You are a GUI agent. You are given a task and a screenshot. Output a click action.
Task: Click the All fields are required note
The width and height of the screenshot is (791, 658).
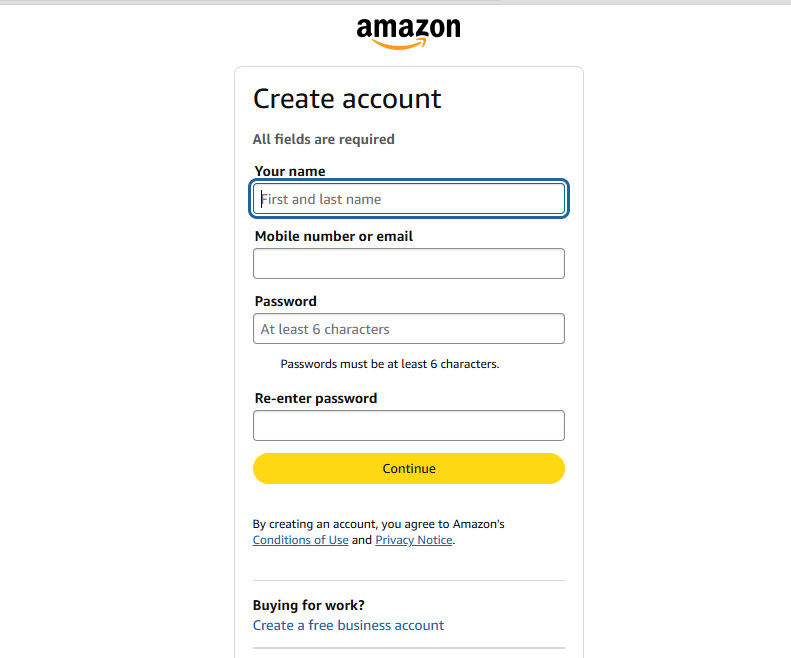(x=323, y=139)
